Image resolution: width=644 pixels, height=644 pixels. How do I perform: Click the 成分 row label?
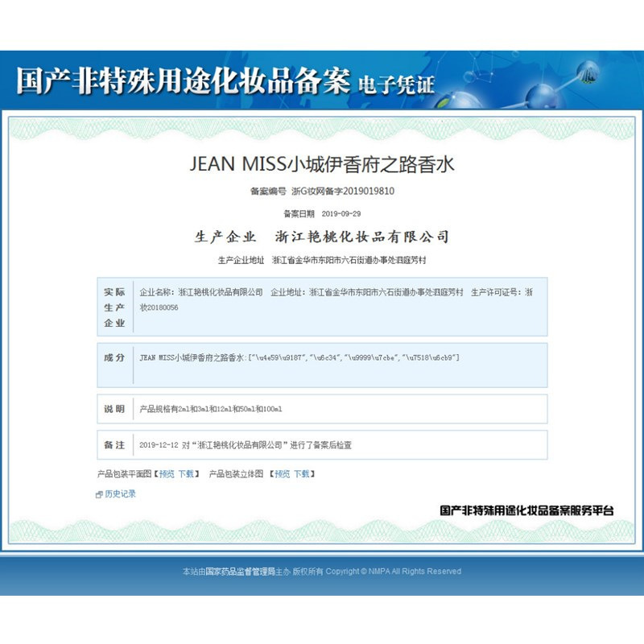tap(114, 357)
